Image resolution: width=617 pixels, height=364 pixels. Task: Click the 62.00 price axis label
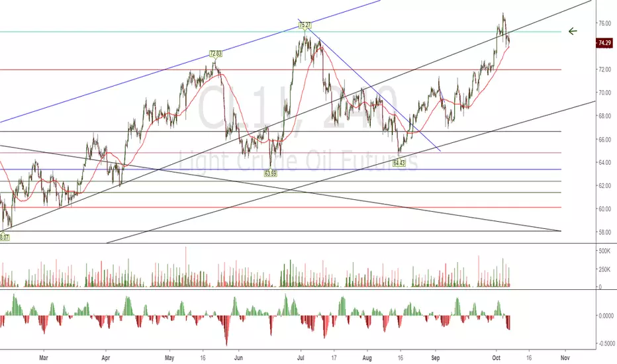pos(604,186)
